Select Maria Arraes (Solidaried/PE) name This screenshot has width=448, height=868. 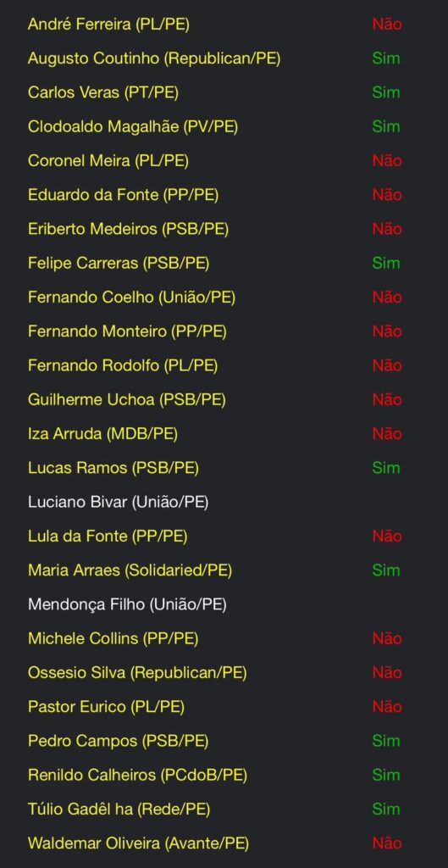[130, 570]
